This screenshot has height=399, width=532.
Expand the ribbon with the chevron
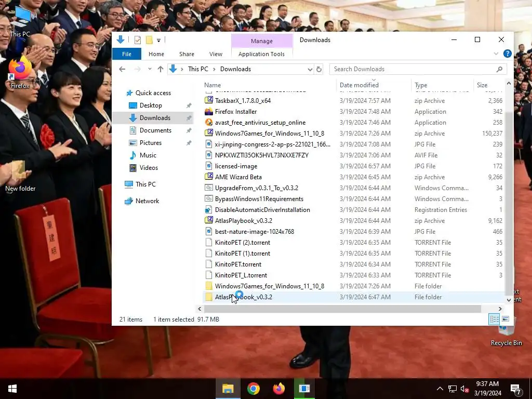pos(496,54)
